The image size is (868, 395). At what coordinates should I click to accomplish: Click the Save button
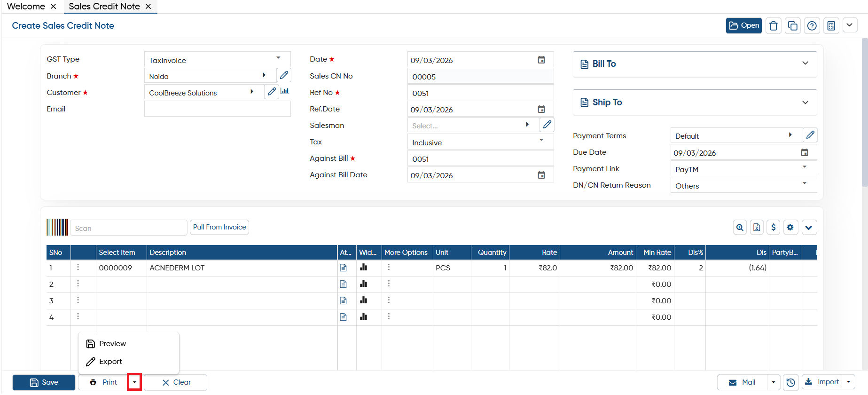tap(44, 382)
